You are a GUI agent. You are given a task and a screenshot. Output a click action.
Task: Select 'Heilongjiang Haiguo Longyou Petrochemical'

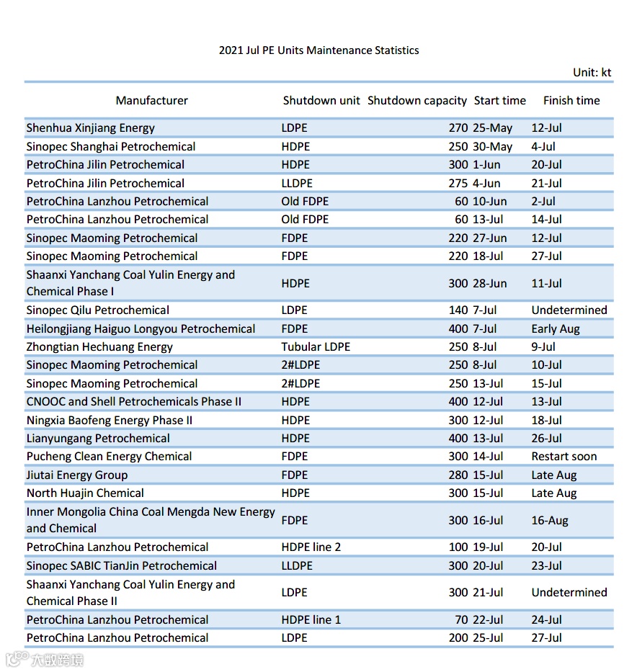pos(141,329)
